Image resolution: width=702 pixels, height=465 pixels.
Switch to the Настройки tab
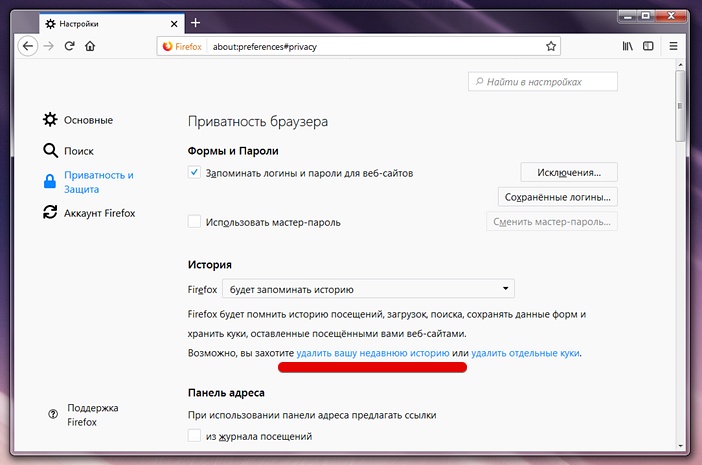pyautogui.click(x=112, y=23)
